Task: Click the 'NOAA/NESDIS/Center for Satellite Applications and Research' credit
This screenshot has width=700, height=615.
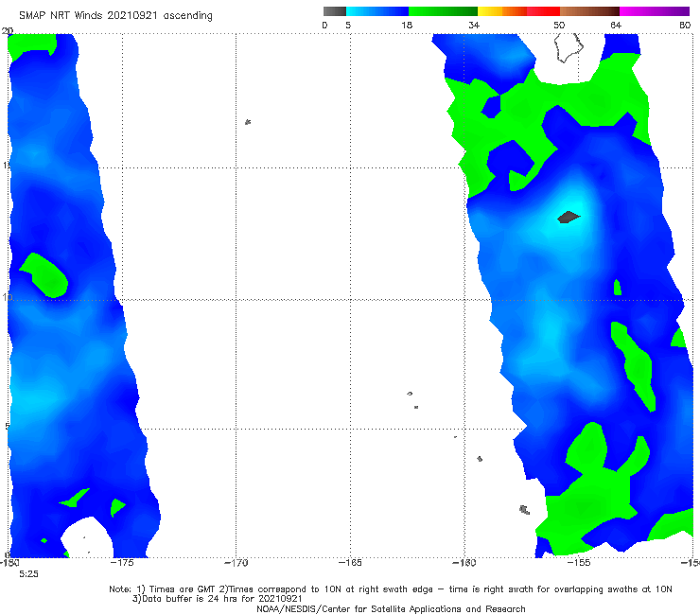Action: point(391,609)
